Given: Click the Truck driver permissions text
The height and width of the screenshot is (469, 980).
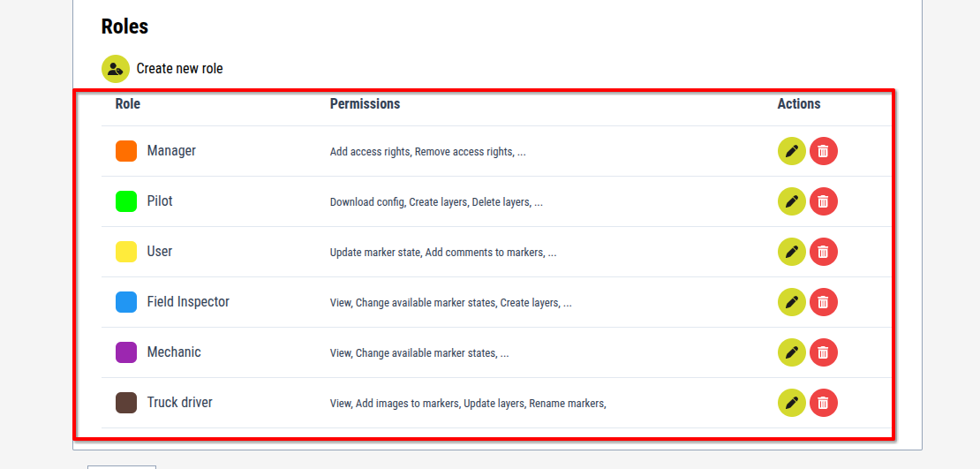Looking at the screenshot, I should tap(468, 404).
